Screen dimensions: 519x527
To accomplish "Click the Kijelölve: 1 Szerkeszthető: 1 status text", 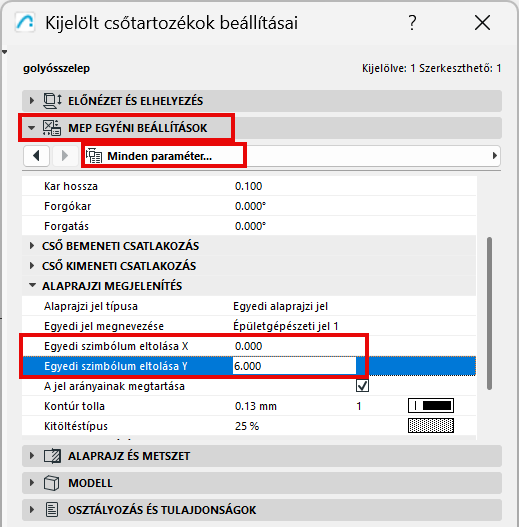I will [x=432, y=68].
